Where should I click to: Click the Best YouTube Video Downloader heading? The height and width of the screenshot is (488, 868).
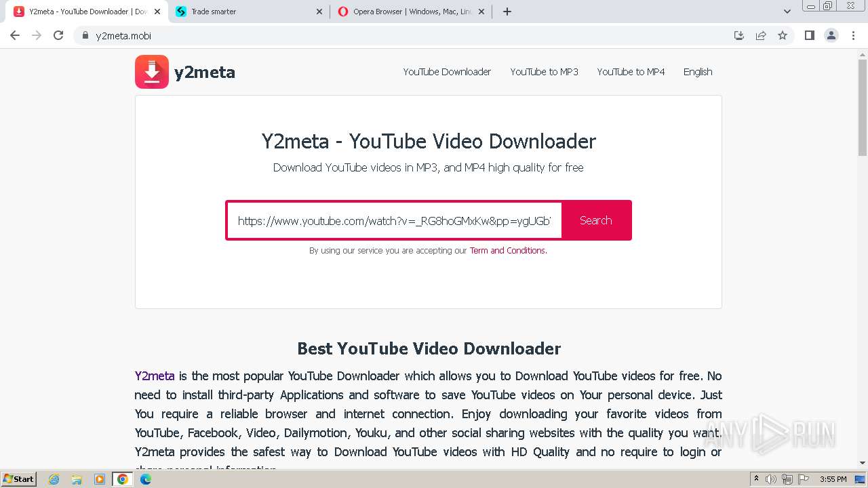[429, 348]
